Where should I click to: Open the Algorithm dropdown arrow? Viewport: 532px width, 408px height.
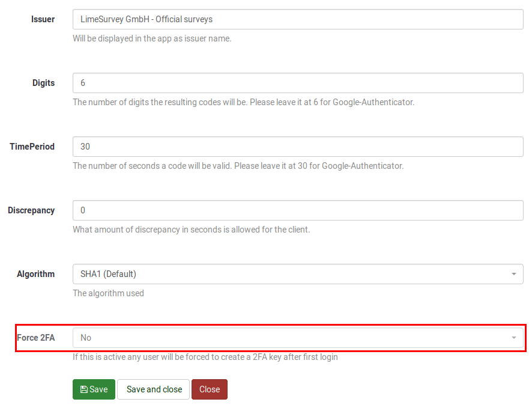coord(513,274)
